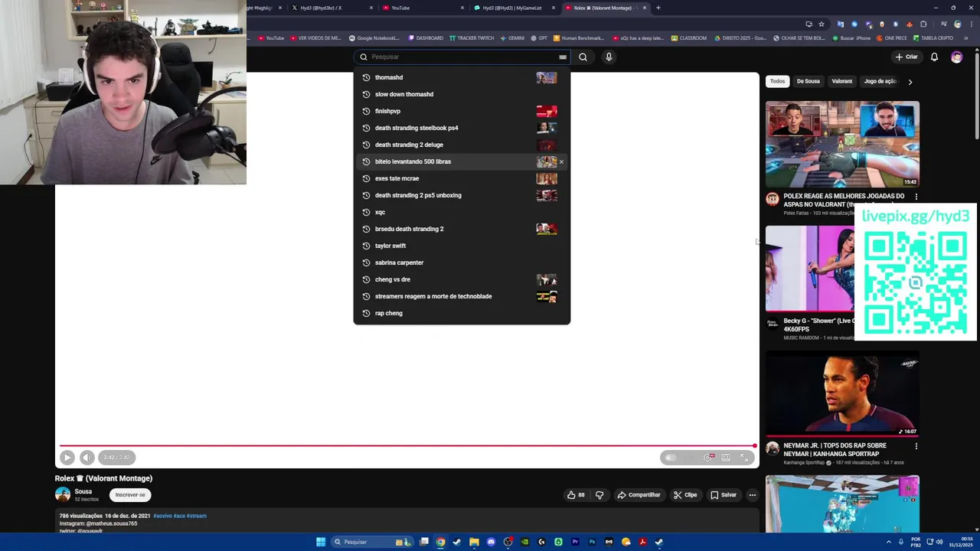Viewport: 980px width, 551px height.
Task: Select suggestion 'slow down thomashd'
Action: (462, 94)
